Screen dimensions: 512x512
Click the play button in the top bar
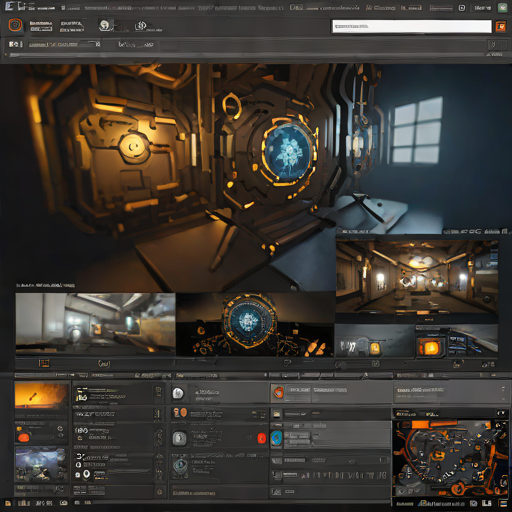[x=462, y=8]
